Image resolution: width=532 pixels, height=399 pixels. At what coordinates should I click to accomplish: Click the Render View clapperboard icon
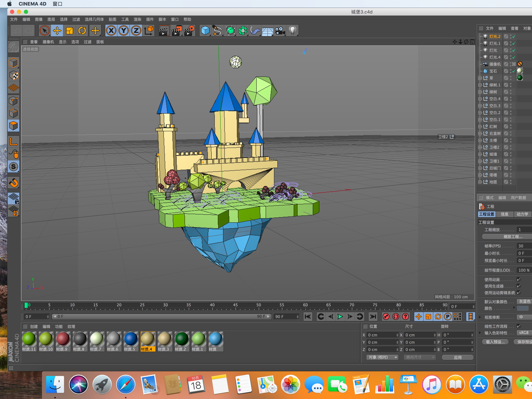pos(164,30)
